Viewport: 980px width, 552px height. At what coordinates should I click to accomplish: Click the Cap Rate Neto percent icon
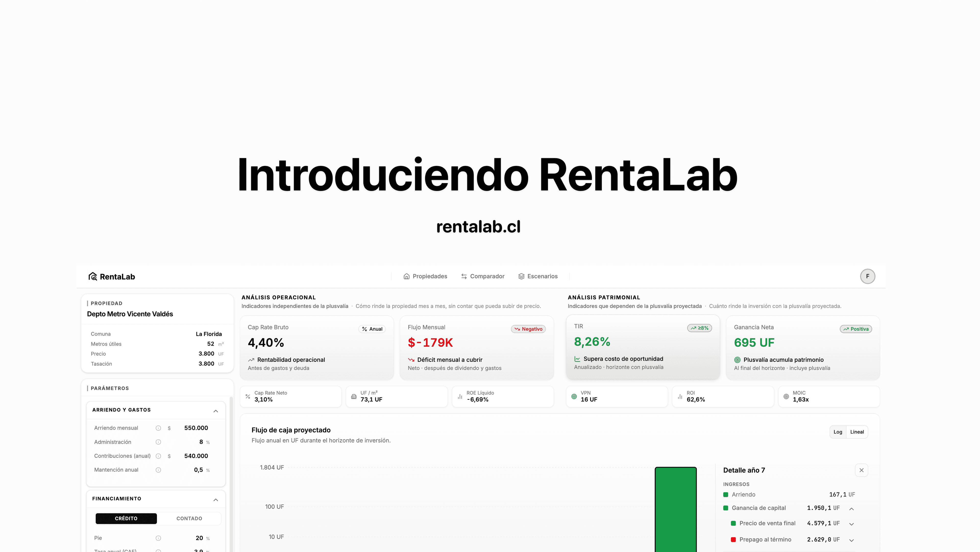click(x=248, y=397)
